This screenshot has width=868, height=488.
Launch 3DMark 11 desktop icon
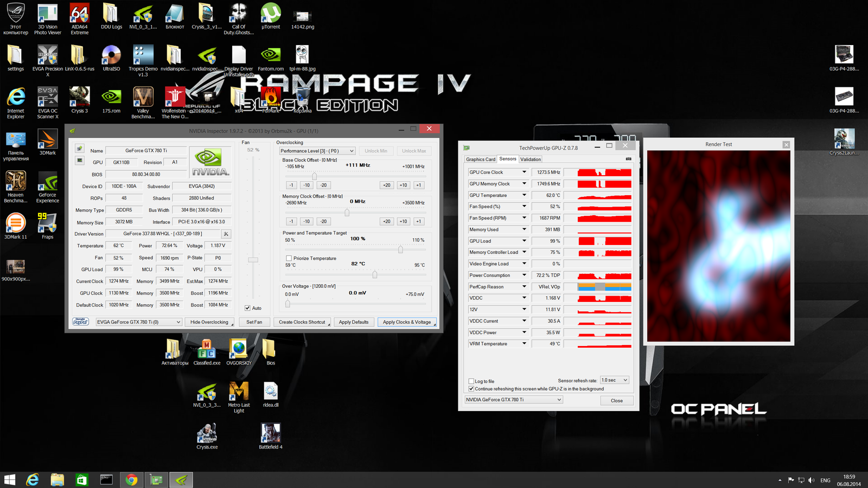tap(16, 226)
